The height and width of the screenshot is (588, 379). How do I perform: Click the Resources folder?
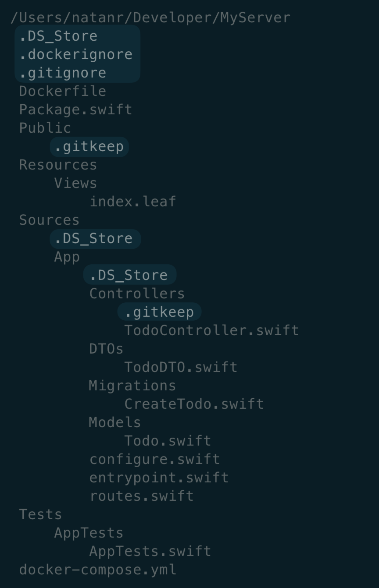click(x=58, y=165)
